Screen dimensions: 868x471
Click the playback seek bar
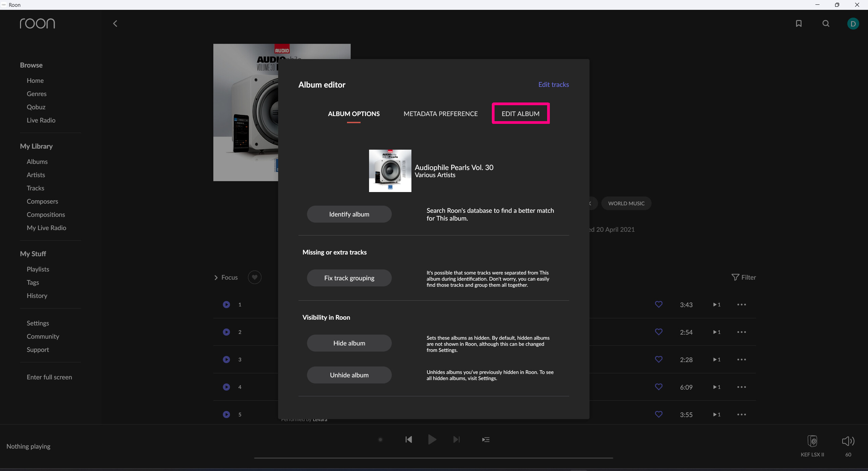click(433, 458)
